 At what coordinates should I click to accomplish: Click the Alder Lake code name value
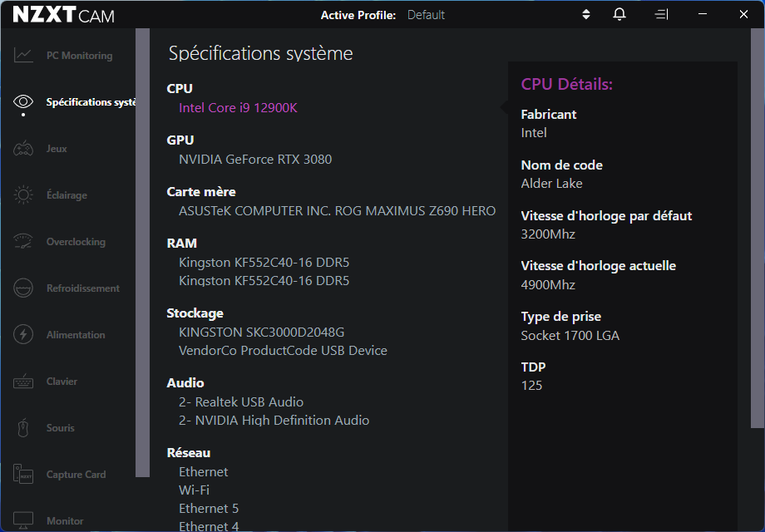pyautogui.click(x=552, y=184)
